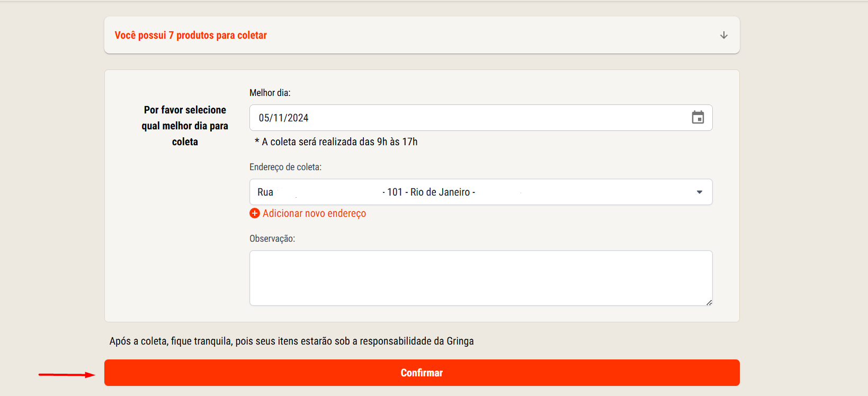Viewport: 868px width, 396px height.
Task: Click the 'Após a coleta' reassurance text
Action: click(292, 341)
